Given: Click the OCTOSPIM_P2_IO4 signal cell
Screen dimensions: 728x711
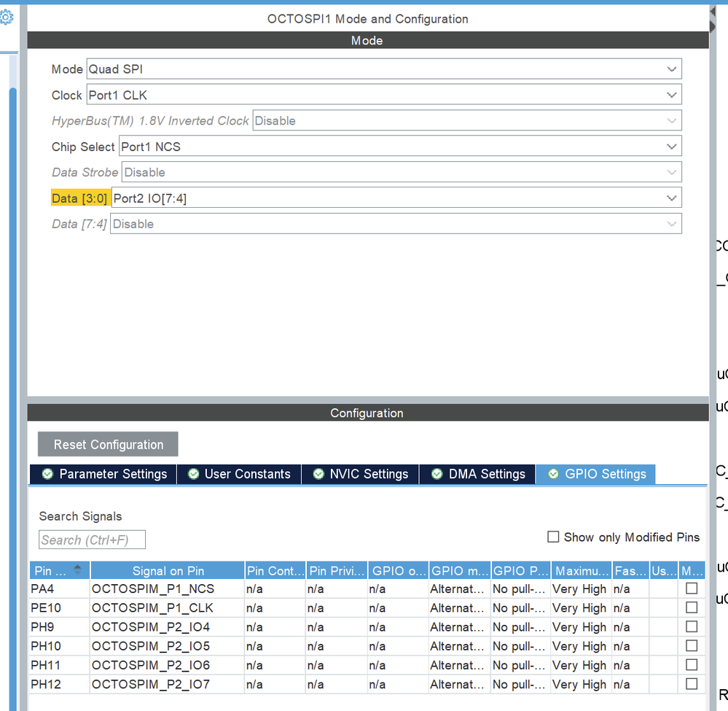Looking at the screenshot, I should 167,627.
